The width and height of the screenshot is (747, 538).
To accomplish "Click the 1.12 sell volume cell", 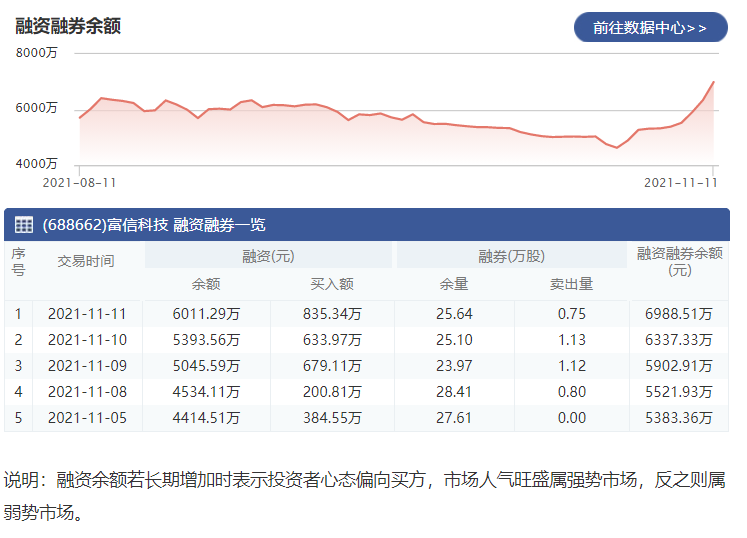I will coord(572,366).
